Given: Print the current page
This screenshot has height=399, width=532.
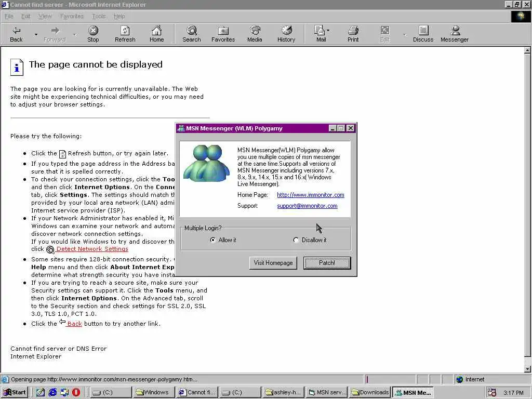Looking at the screenshot, I should (x=353, y=34).
